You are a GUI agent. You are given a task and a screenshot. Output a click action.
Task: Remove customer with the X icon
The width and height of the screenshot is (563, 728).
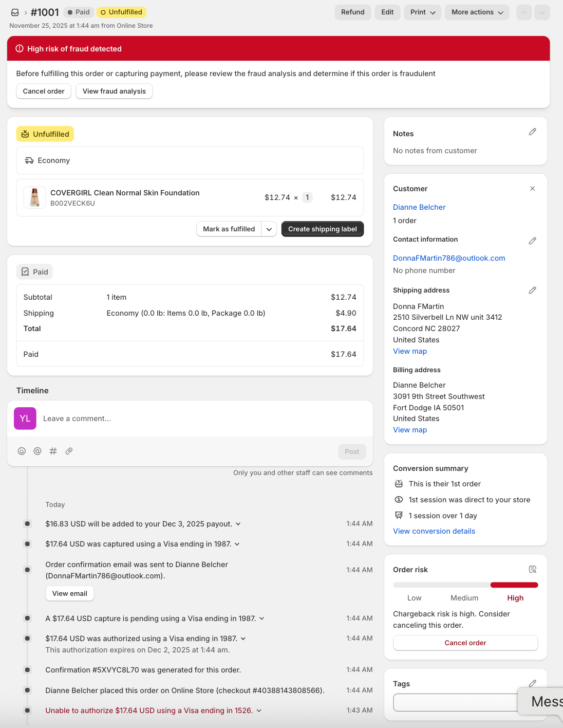[532, 189]
